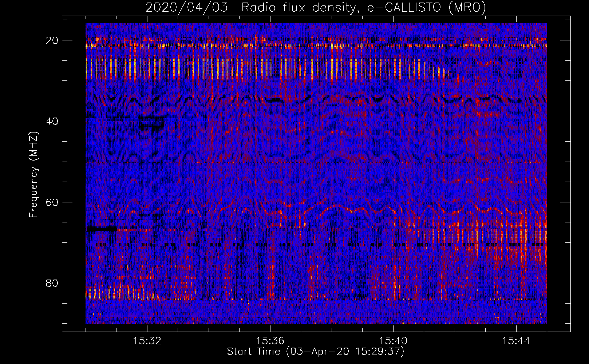Click the '15:36' time tick label

tap(270, 341)
